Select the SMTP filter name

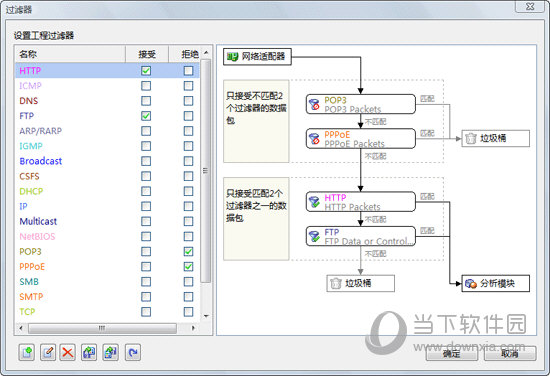click(31, 297)
